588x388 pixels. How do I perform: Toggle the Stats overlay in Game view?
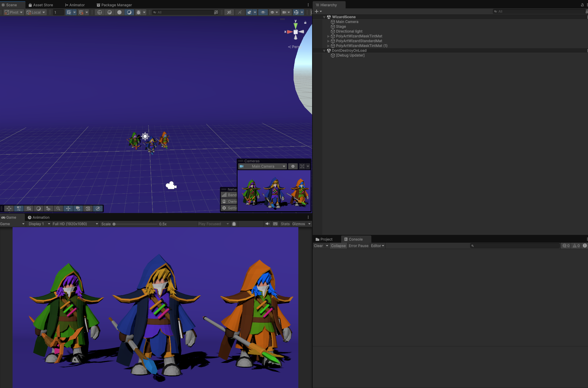[x=285, y=224]
